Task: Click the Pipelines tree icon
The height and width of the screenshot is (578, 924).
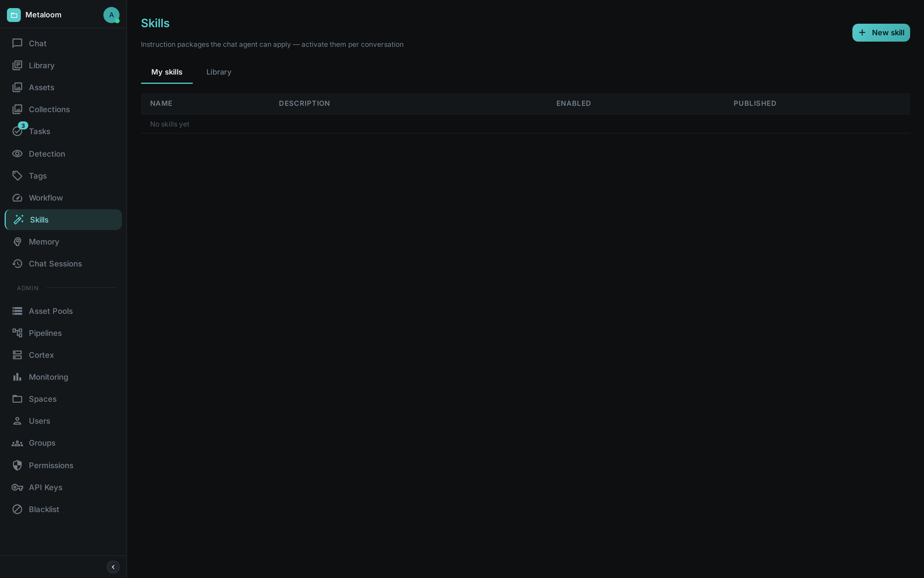Action: [x=17, y=333]
